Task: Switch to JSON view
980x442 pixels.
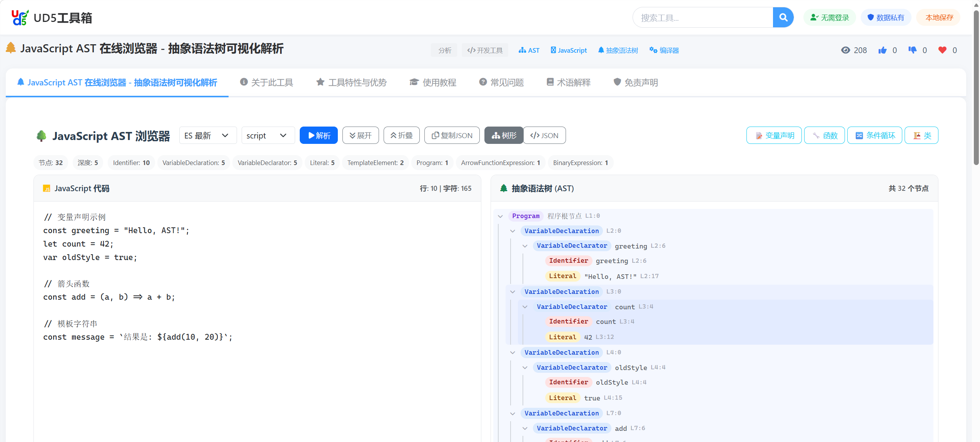Action: coord(544,135)
